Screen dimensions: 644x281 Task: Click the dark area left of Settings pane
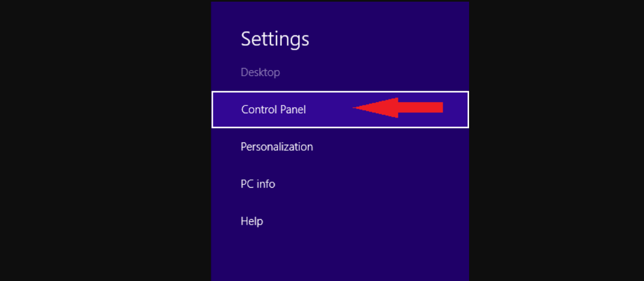[105, 140]
